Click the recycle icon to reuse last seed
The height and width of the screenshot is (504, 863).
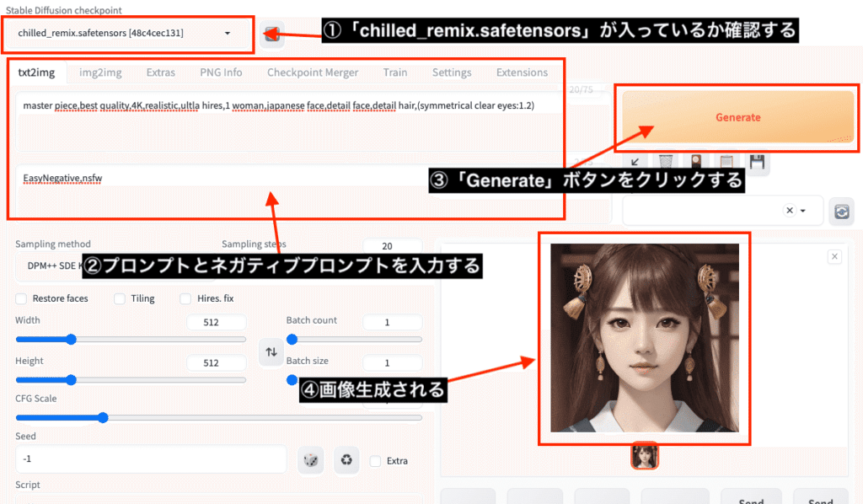point(346,460)
